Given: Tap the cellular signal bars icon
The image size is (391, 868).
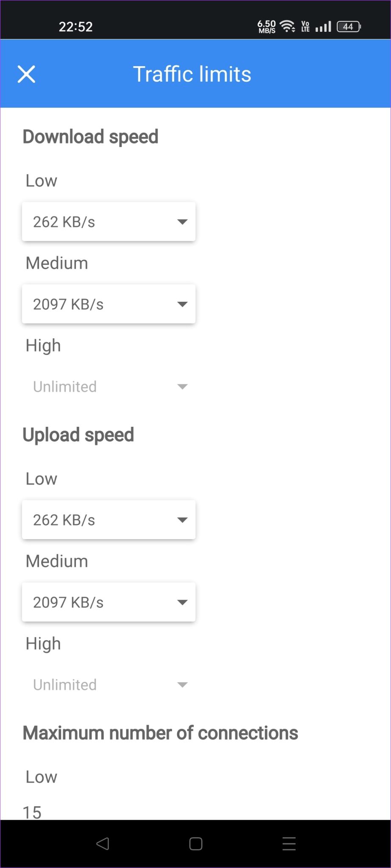Looking at the screenshot, I should click(x=323, y=26).
